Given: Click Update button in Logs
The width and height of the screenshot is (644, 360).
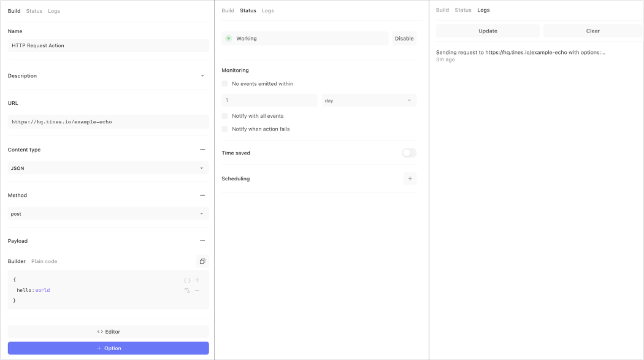Looking at the screenshot, I should 488,31.
